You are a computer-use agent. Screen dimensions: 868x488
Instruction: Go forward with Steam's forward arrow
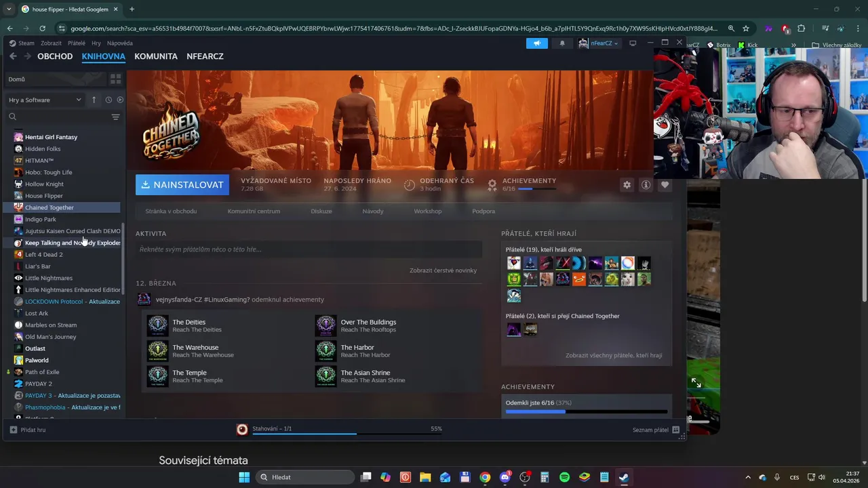(x=28, y=56)
